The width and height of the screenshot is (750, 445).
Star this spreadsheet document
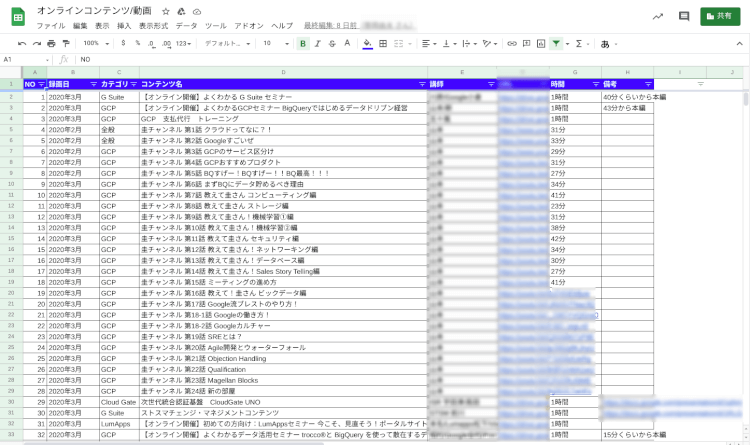166,11
